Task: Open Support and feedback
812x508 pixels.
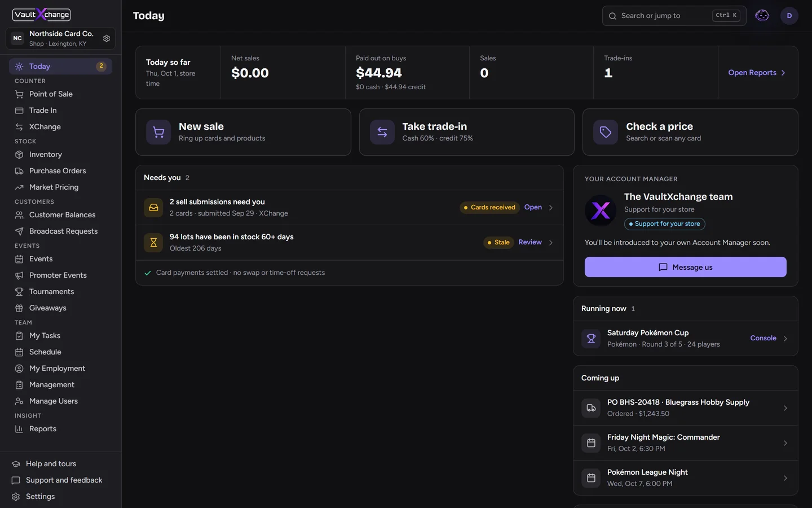Action: (60, 480)
